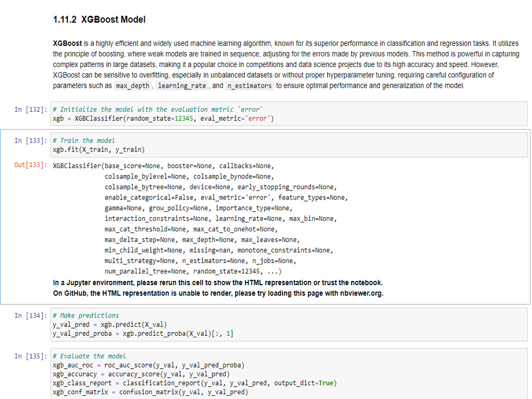Screen dimensions: 532x399
Task: Click code cell with xgb.fit(X_train, y_train)
Action: point(289,145)
